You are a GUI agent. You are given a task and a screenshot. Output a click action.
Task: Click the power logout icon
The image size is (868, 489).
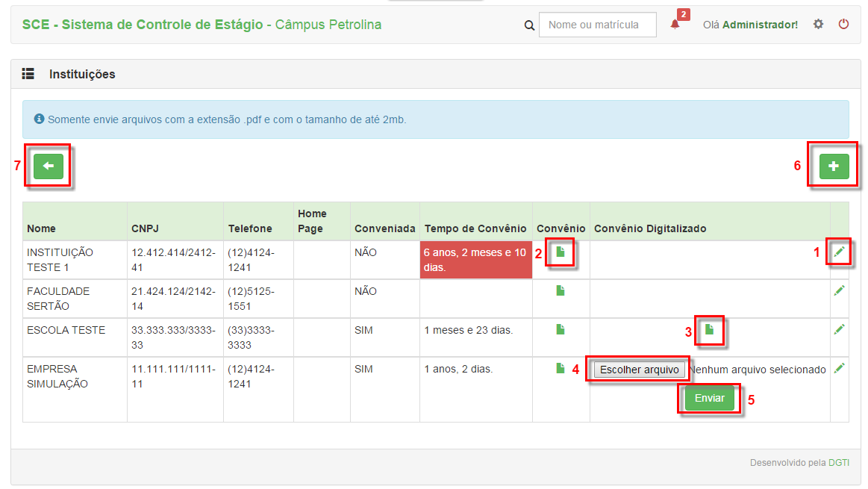pos(843,24)
